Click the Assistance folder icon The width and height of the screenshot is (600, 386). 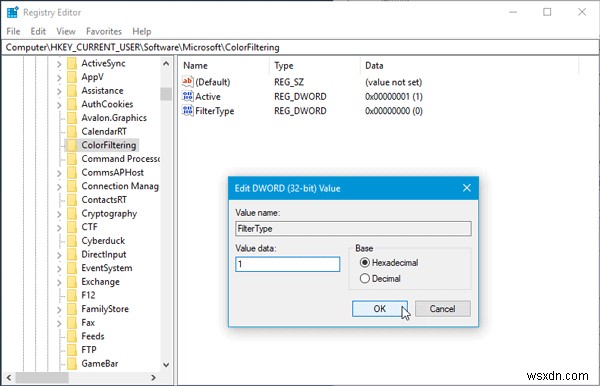point(72,91)
